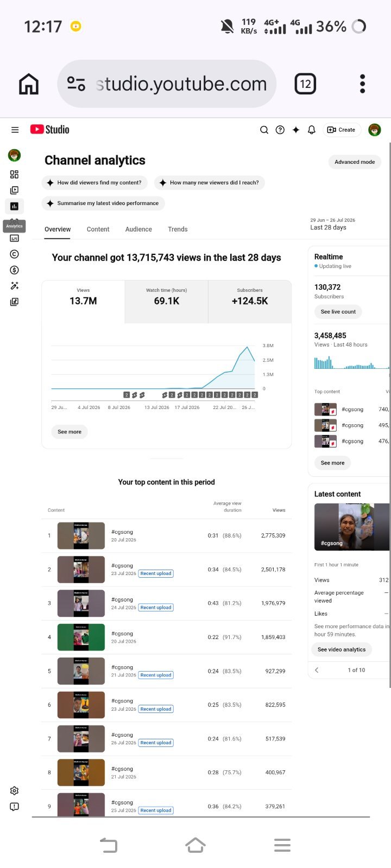
Task: Switch to the Overview tab
Action: (x=58, y=229)
